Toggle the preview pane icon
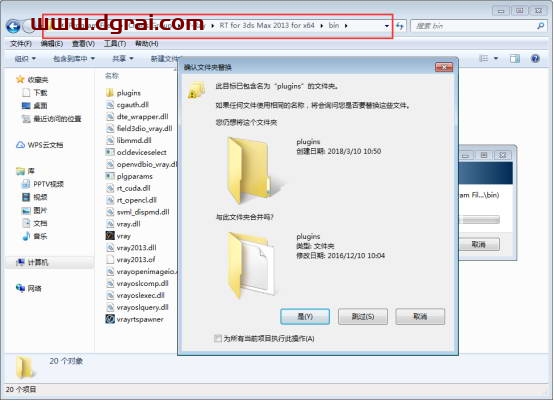The width and height of the screenshot is (554, 401). (514, 58)
